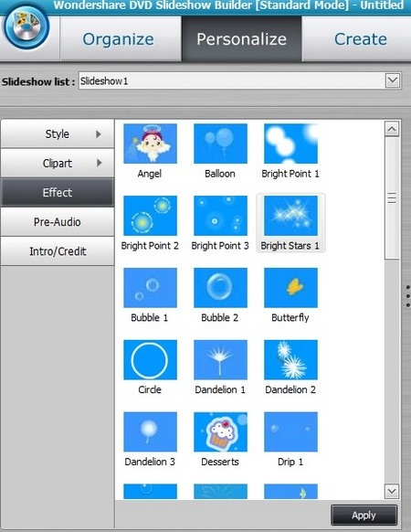Choose the Bubble 2 effect thumbnail
Screen dimensions: 411x532
[220, 288]
